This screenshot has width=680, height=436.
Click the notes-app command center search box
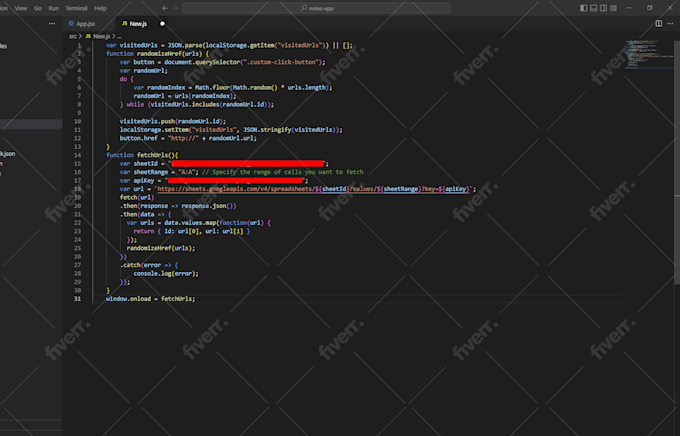[x=316, y=8]
